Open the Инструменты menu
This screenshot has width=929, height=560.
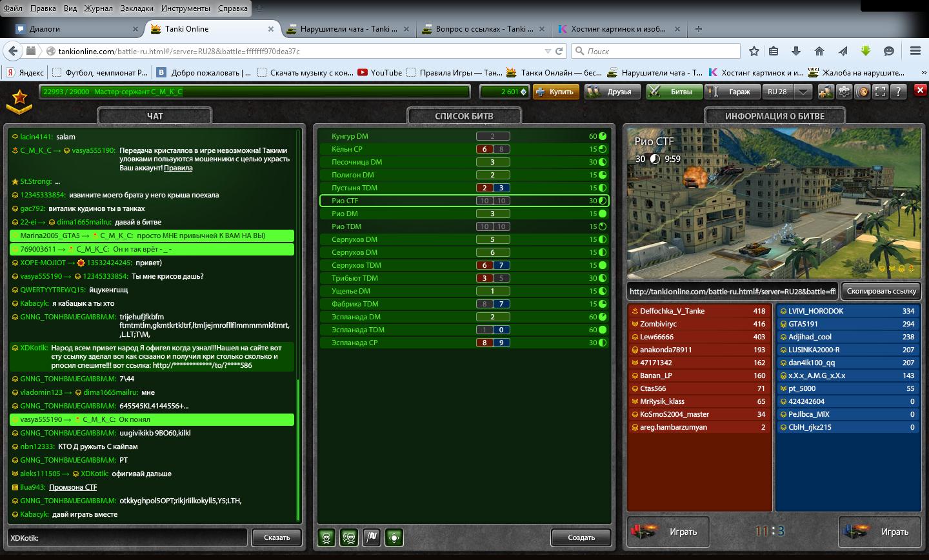[186, 8]
